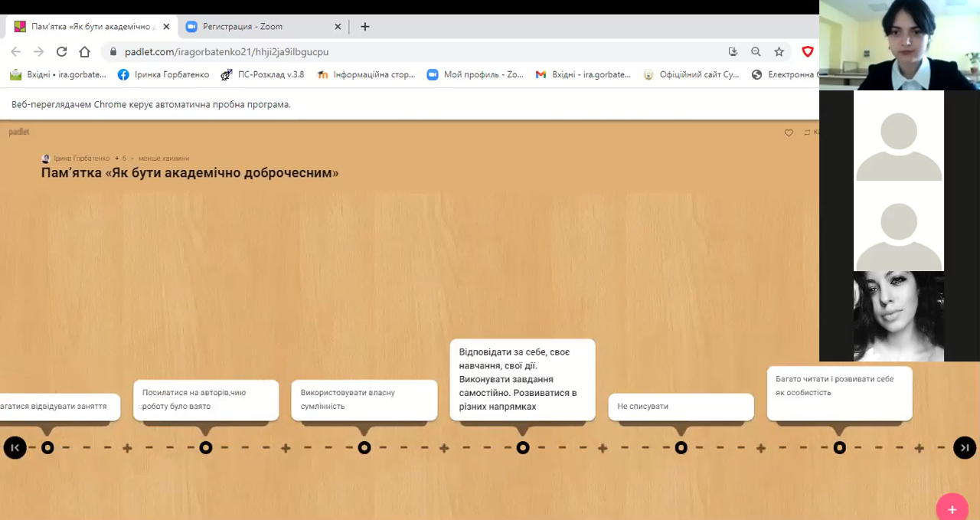Bookmark page with the star icon
Screen dimensions: 980x520
click(779, 51)
